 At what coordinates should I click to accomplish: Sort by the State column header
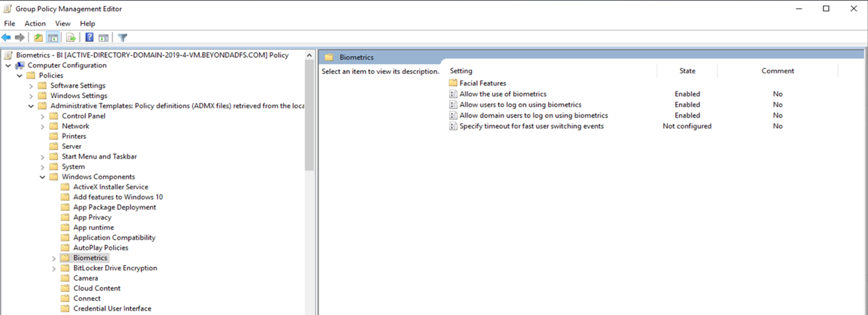tap(687, 71)
